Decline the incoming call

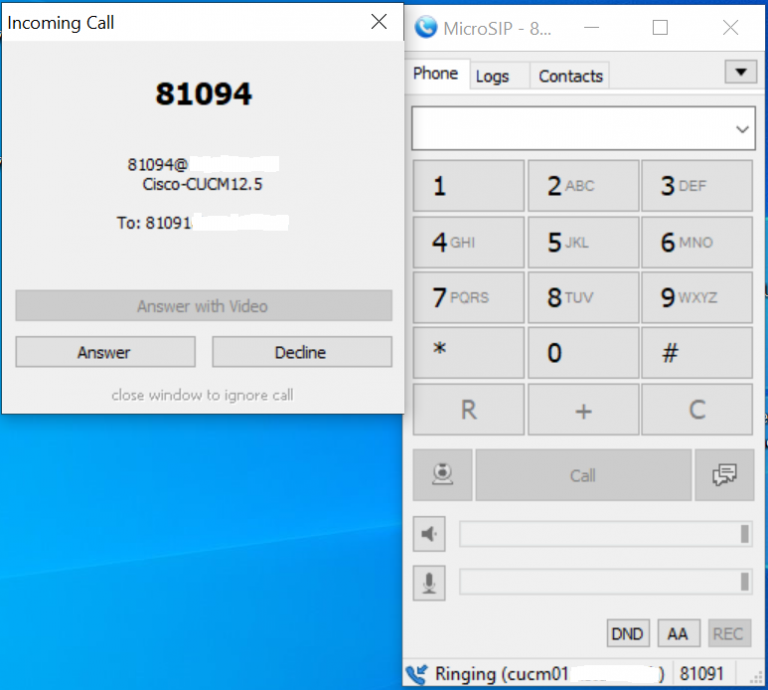pyautogui.click(x=301, y=352)
